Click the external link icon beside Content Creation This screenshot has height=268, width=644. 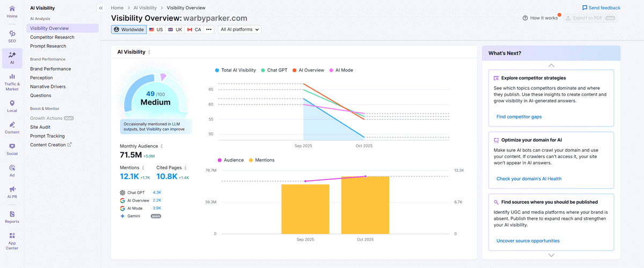click(69, 145)
